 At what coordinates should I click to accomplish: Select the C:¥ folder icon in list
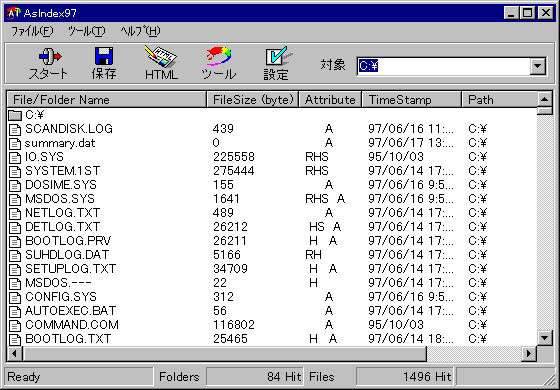click(x=15, y=115)
